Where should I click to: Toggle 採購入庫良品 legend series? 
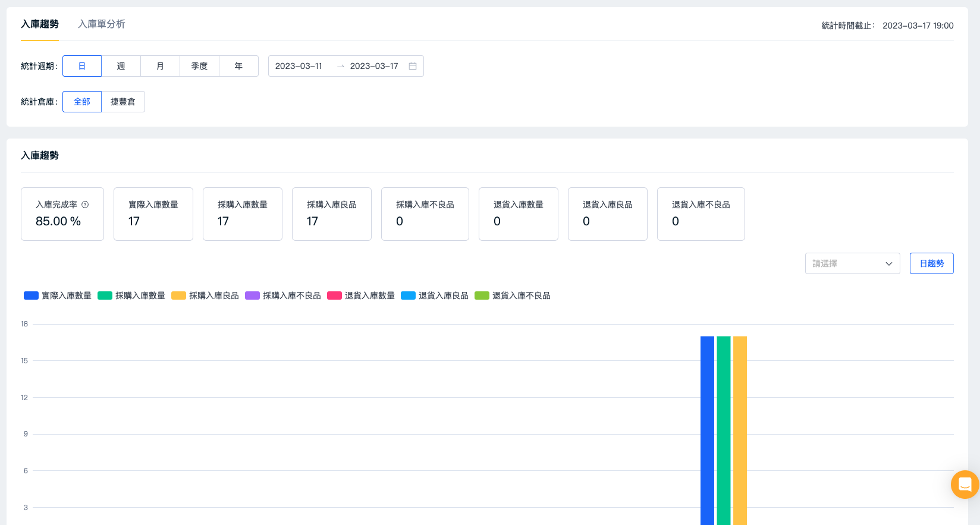[x=205, y=295]
